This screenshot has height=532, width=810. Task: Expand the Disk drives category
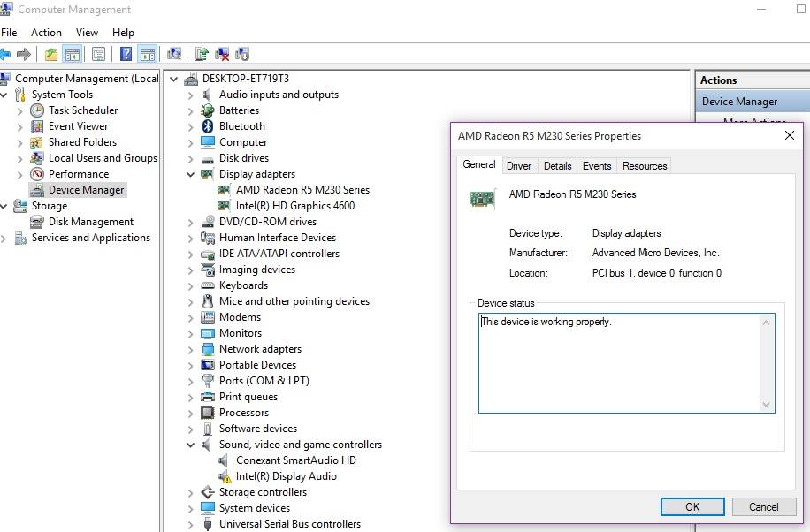tap(191, 158)
